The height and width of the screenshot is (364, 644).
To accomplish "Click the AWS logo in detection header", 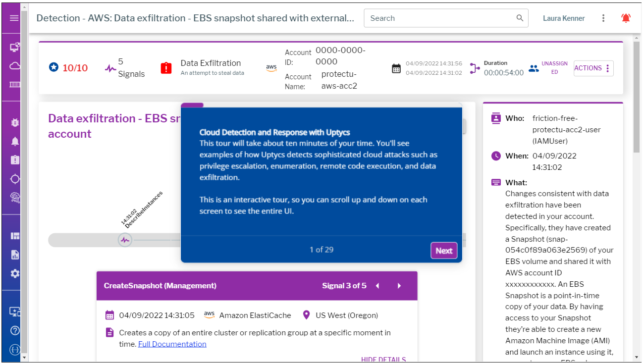I will (x=271, y=68).
